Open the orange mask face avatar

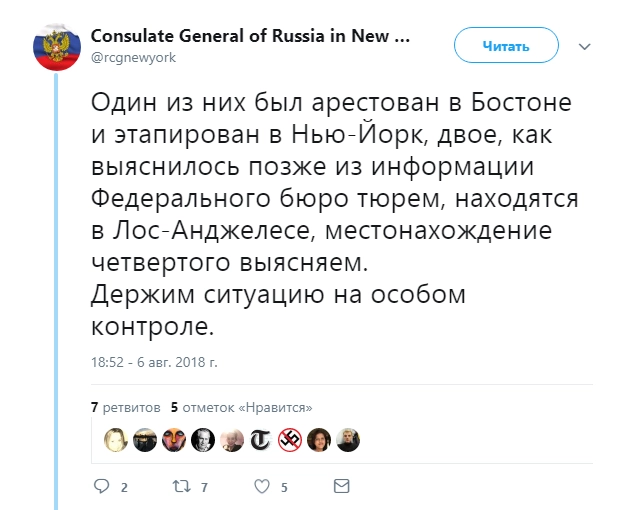(174, 439)
